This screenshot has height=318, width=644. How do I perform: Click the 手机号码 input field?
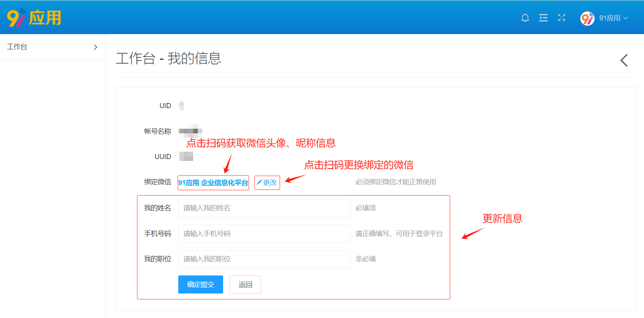click(264, 234)
